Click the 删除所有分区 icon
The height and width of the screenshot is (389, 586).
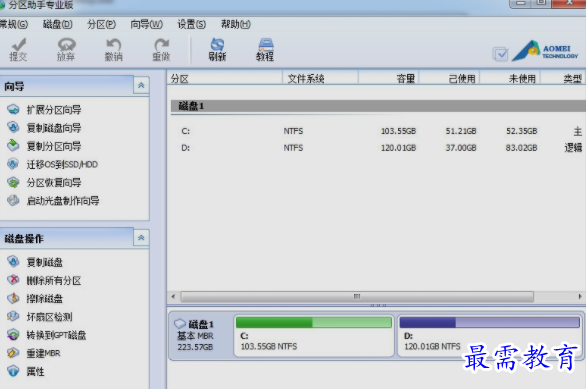pos(13,280)
